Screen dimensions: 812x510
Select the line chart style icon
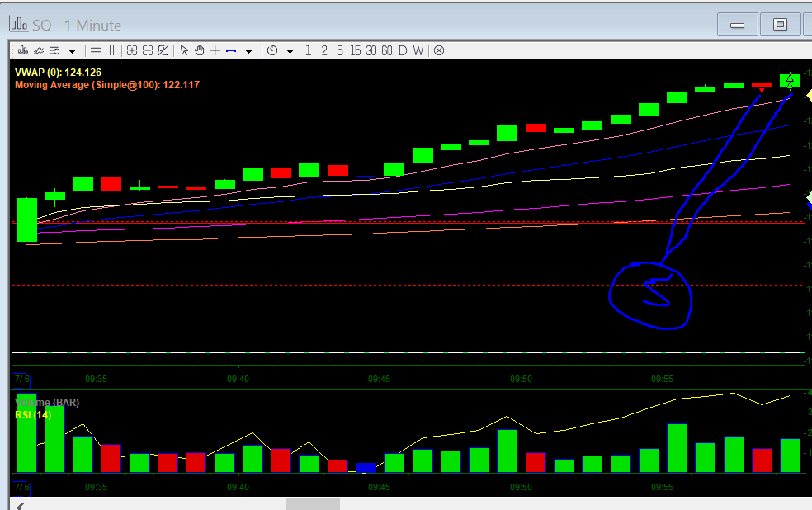click(x=38, y=50)
